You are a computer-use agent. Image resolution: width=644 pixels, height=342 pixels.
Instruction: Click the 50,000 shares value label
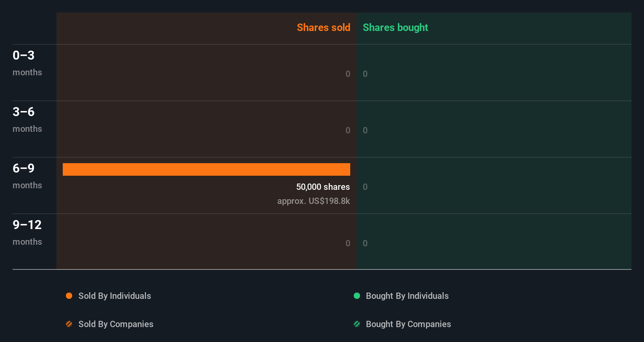(x=323, y=187)
